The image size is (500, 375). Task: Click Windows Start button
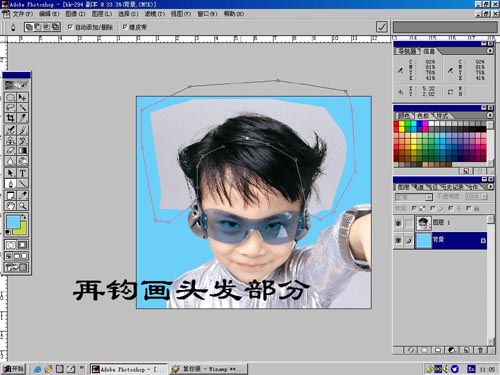(x=14, y=369)
